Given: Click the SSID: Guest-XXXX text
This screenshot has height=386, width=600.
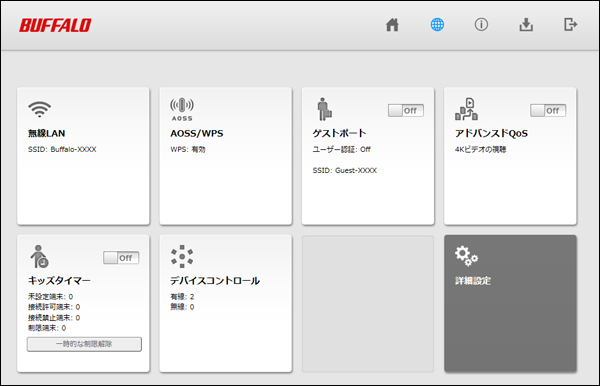Looking at the screenshot, I should [x=345, y=170].
